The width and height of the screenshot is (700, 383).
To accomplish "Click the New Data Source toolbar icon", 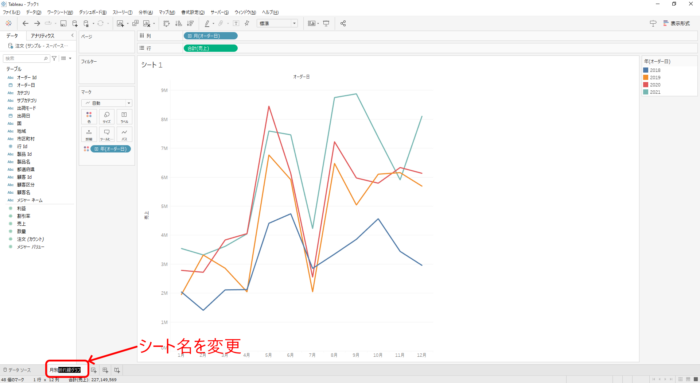I will pyautogui.click(x=75, y=23).
